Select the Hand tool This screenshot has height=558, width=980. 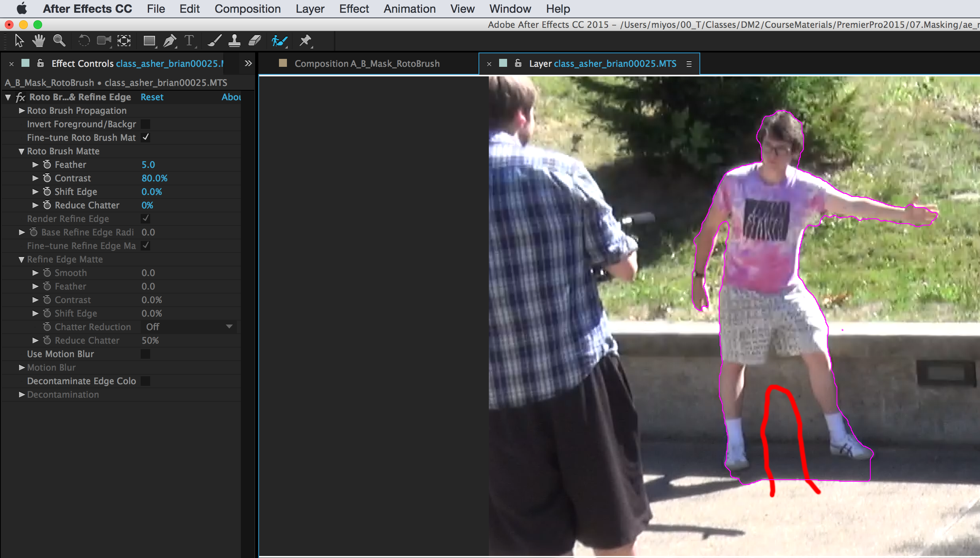click(x=39, y=41)
